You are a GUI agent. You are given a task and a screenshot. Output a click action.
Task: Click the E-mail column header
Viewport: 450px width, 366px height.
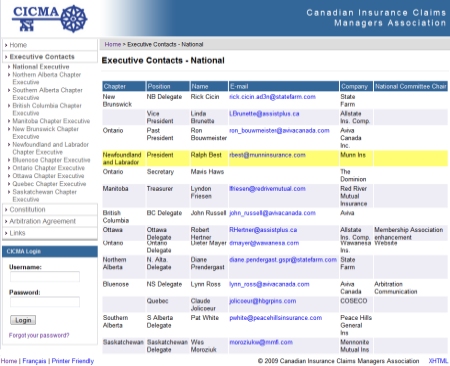pos(284,86)
